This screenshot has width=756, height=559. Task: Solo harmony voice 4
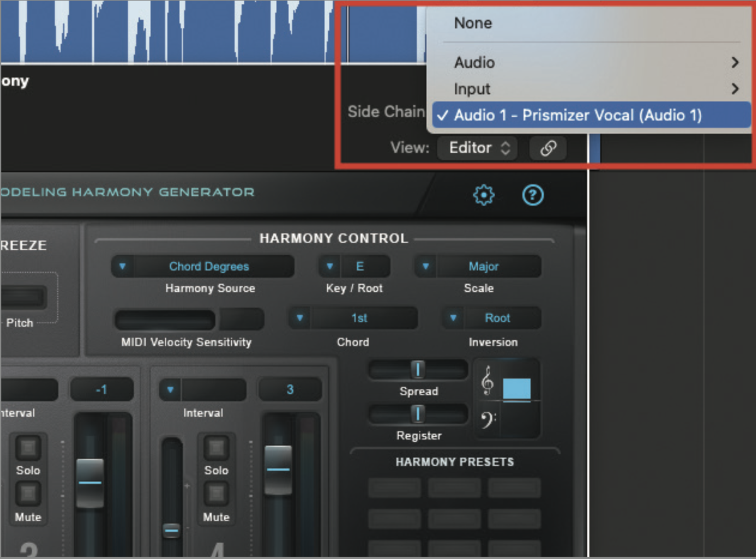click(216, 447)
